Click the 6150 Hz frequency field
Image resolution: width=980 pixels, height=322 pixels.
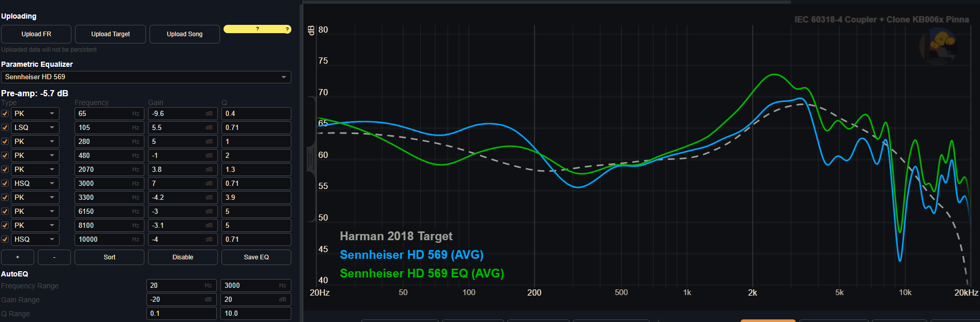pyautogui.click(x=109, y=211)
